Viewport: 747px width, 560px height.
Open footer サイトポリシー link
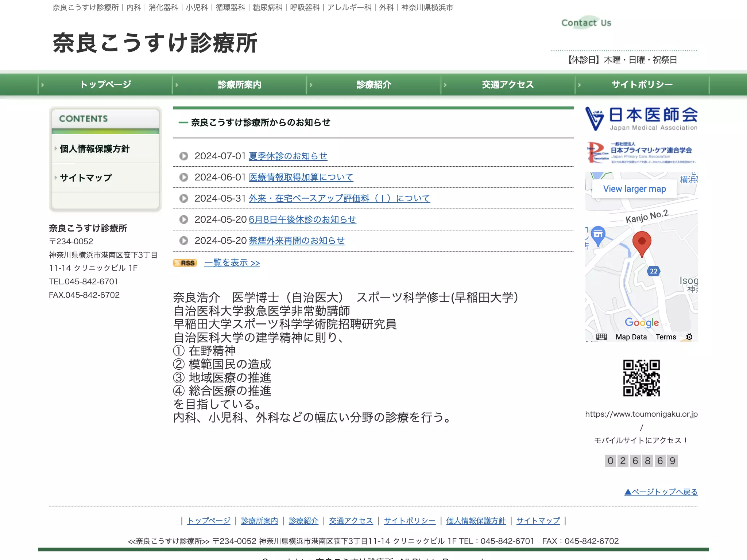click(410, 521)
